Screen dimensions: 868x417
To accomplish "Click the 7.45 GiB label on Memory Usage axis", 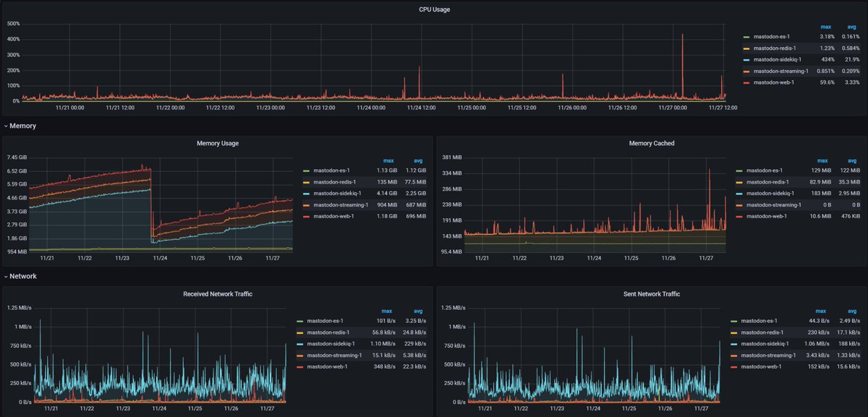I will (17, 158).
